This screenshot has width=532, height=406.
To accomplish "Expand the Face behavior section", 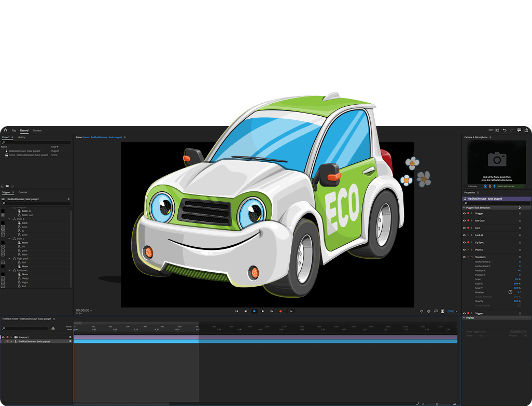I will (x=472, y=228).
